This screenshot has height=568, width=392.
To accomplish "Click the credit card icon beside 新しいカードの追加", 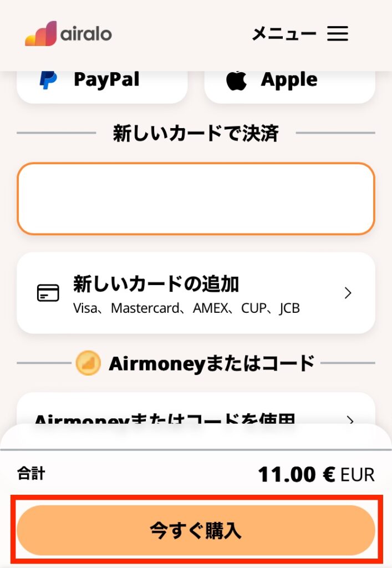I will pos(48,292).
